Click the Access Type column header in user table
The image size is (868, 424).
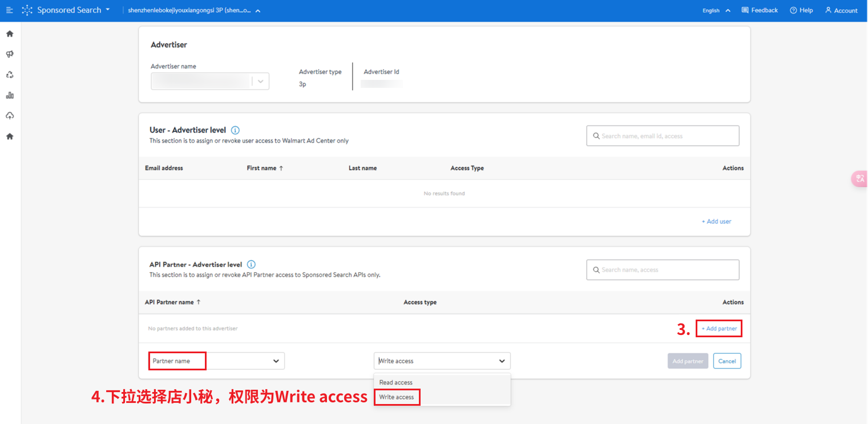tap(467, 168)
